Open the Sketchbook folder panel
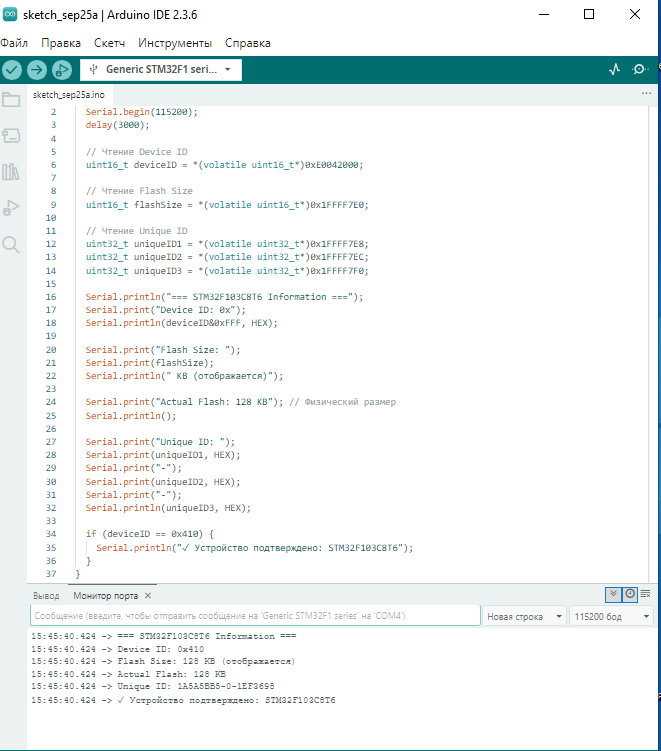 point(11,99)
